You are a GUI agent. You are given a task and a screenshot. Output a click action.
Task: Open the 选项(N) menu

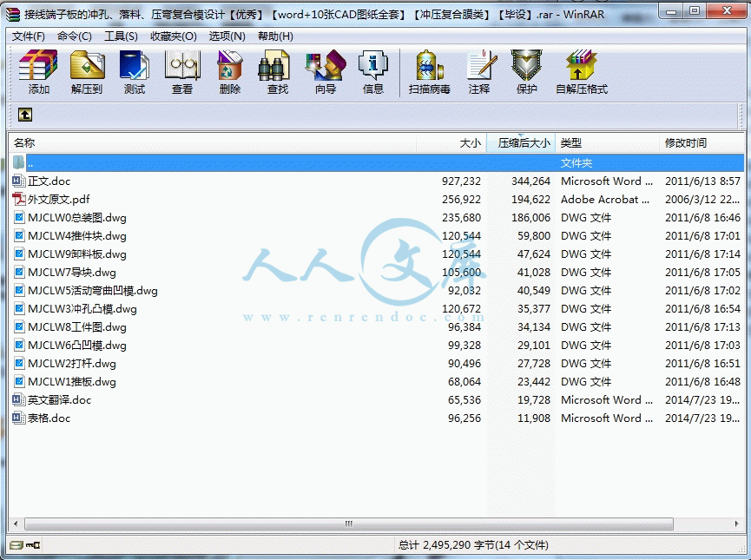click(x=227, y=36)
